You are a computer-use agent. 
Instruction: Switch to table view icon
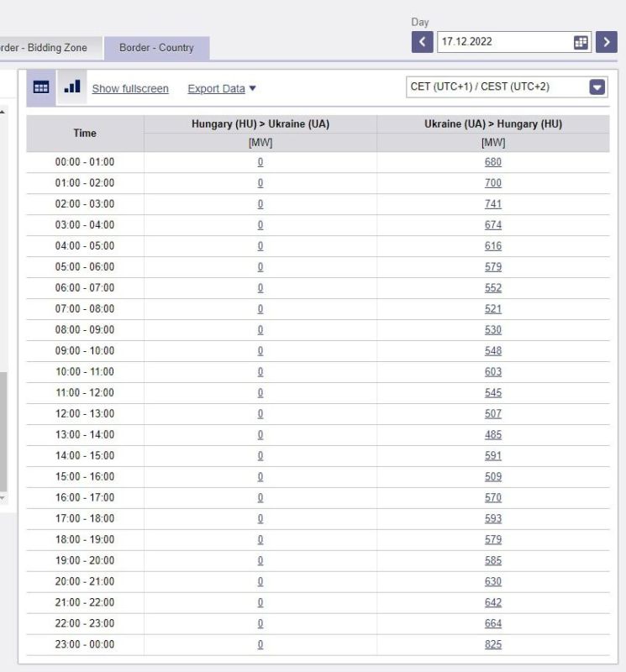(x=40, y=87)
